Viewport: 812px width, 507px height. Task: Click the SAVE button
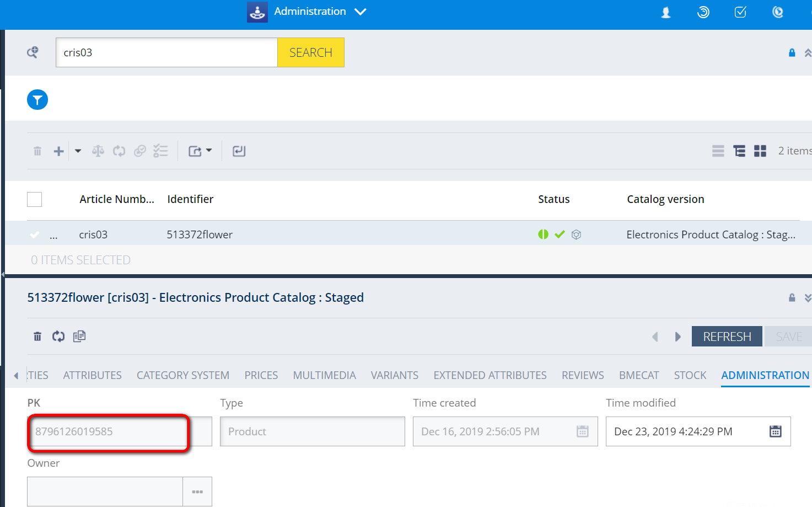click(x=788, y=337)
